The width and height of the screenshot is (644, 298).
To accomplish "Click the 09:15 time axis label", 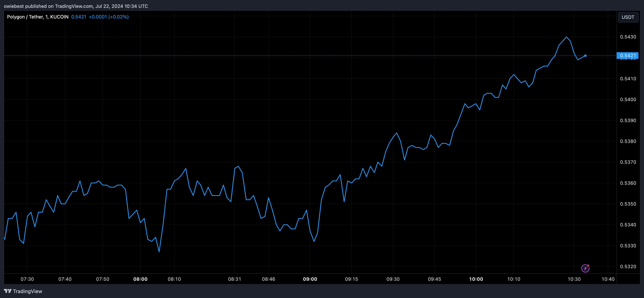I will [352, 279].
